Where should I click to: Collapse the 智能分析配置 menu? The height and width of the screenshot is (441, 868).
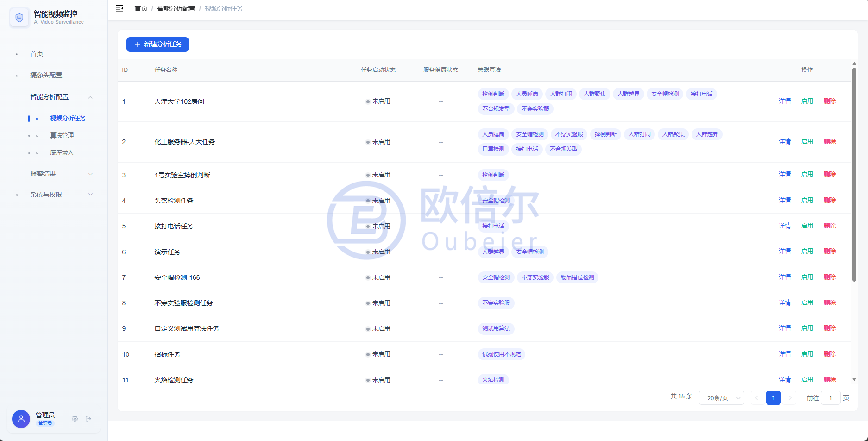point(90,97)
